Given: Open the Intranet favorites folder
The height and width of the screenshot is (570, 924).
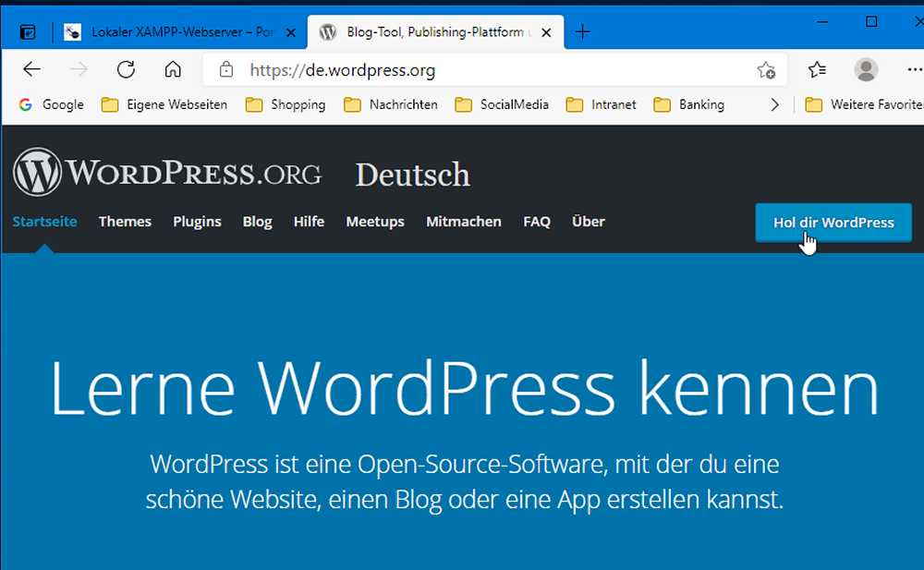Looking at the screenshot, I should (601, 105).
